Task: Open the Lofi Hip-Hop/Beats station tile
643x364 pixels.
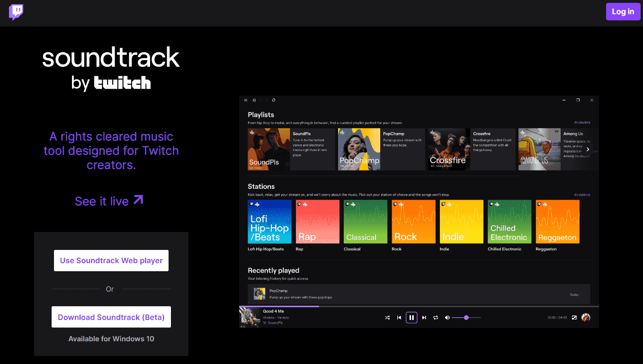Action: click(270, 222)
